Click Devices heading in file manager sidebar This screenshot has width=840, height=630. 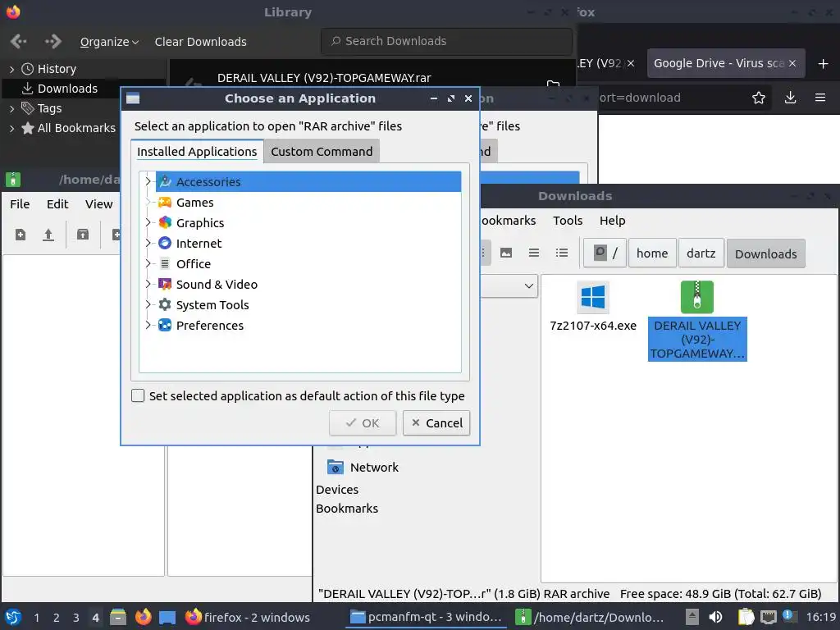pyautogui.click(x=337, y=490)
